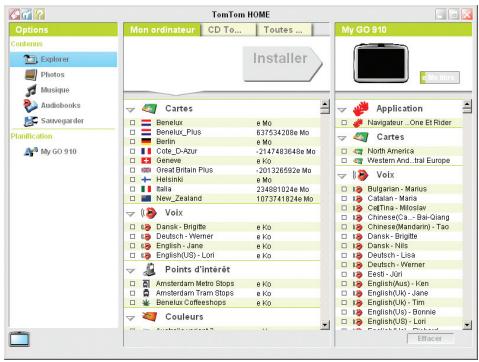Check the North America map checkbox

[344, 151]
